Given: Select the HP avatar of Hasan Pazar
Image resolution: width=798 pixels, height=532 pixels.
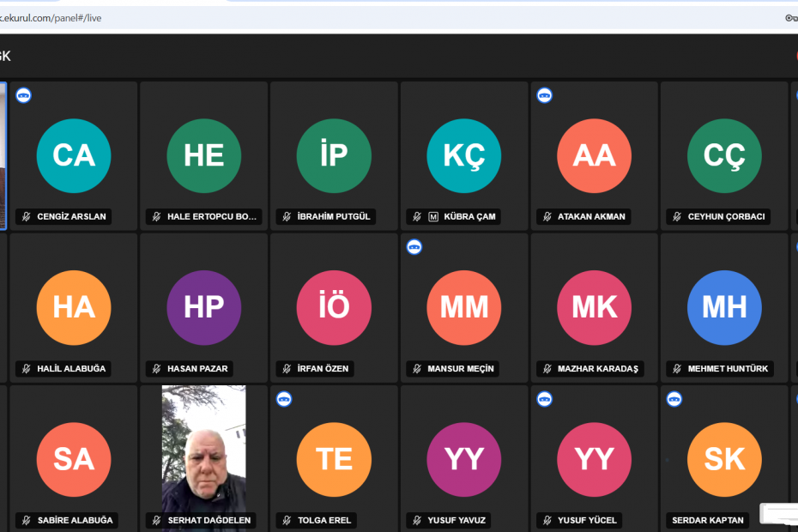Looking at the screenshot, I should tap(204, 307).
